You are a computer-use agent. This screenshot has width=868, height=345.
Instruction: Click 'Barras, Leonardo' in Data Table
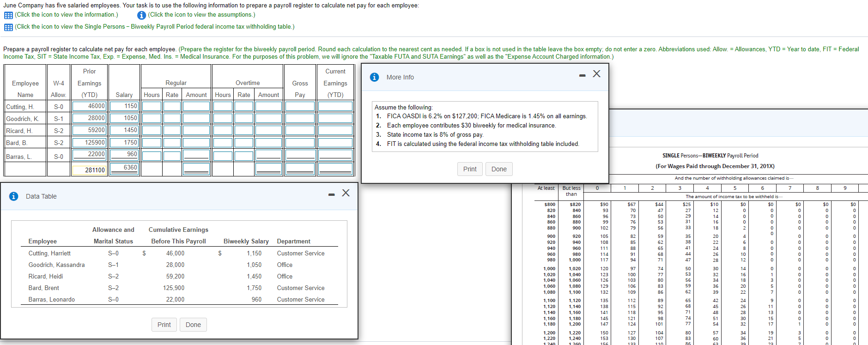click(51, 299)
